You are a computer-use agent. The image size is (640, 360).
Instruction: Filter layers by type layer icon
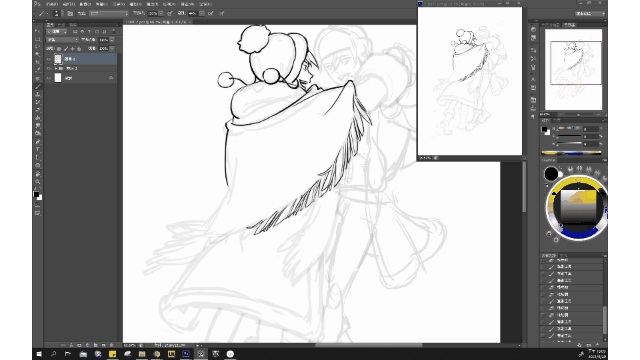click(x=89, y=31)
